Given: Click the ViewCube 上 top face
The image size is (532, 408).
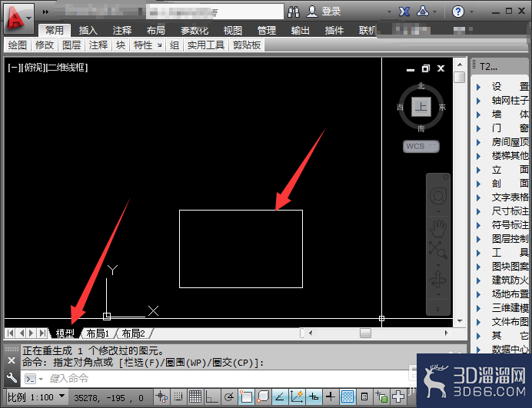Looking at the screenshot, I should 421,107.
